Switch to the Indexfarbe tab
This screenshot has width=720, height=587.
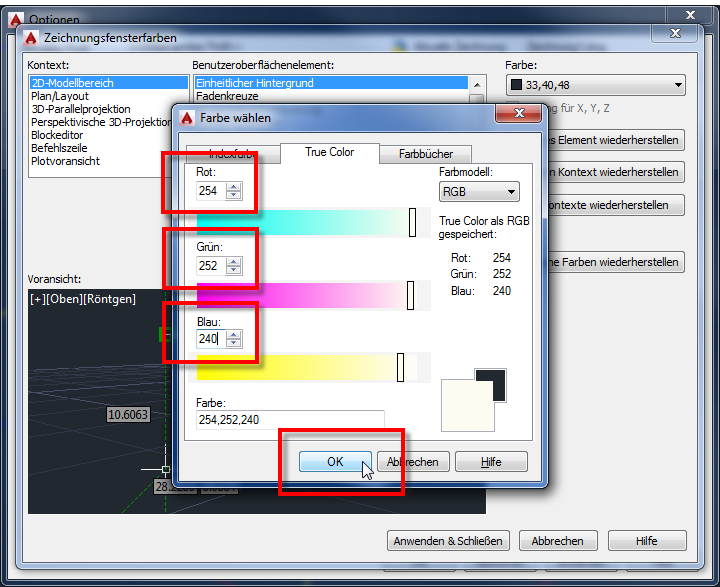228,154
